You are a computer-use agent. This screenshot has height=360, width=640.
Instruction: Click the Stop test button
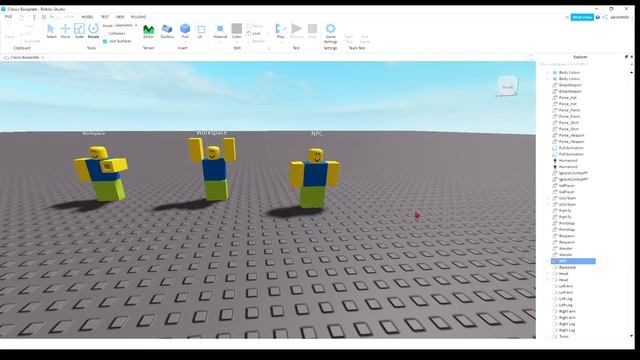[312, 31]
